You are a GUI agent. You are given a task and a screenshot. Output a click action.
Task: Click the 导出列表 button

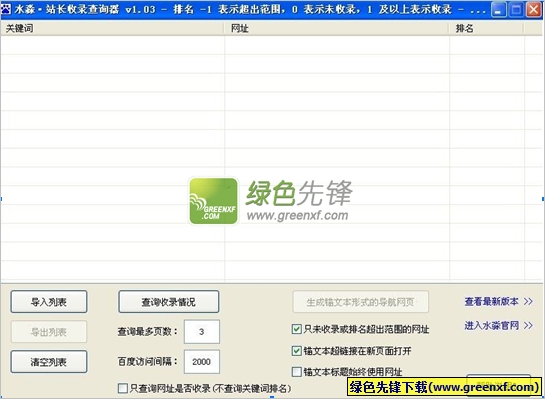click(49, 332)
